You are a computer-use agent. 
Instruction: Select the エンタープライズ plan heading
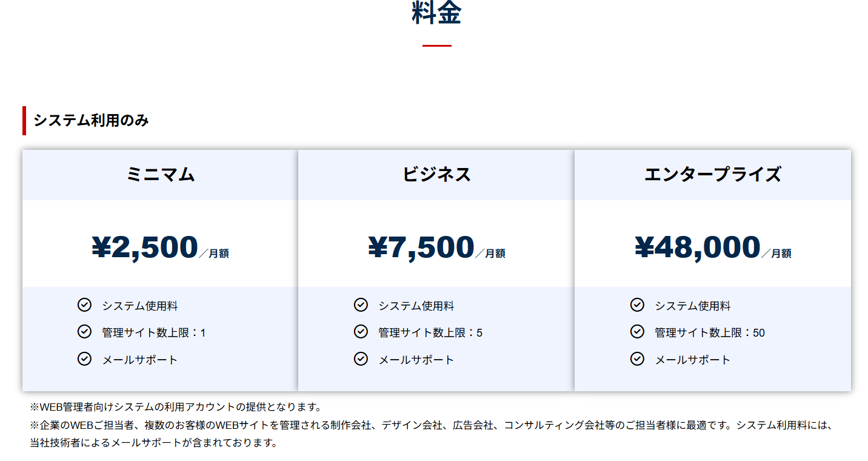click(x=712, y=175)
